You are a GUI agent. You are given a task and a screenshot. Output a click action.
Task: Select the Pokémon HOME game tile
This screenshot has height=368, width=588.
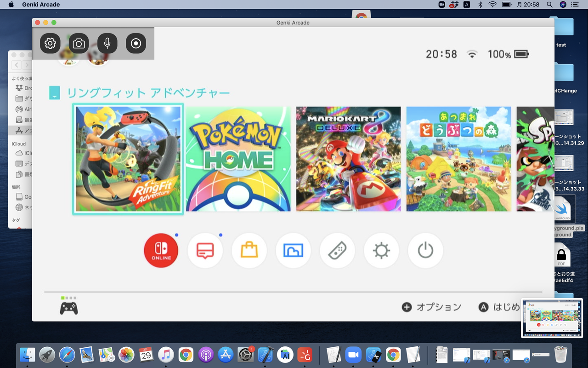tap(238, 159)
